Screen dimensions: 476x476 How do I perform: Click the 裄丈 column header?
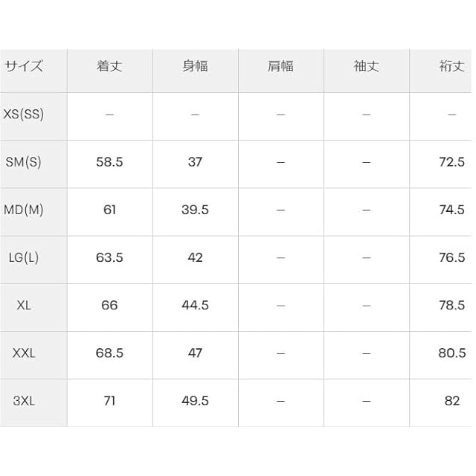[451, 66]
